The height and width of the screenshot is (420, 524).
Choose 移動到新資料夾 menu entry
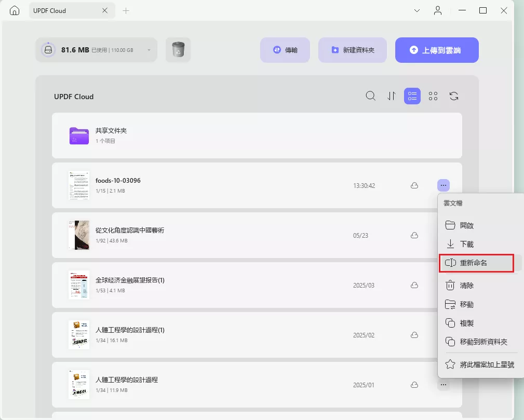(480, 342)
